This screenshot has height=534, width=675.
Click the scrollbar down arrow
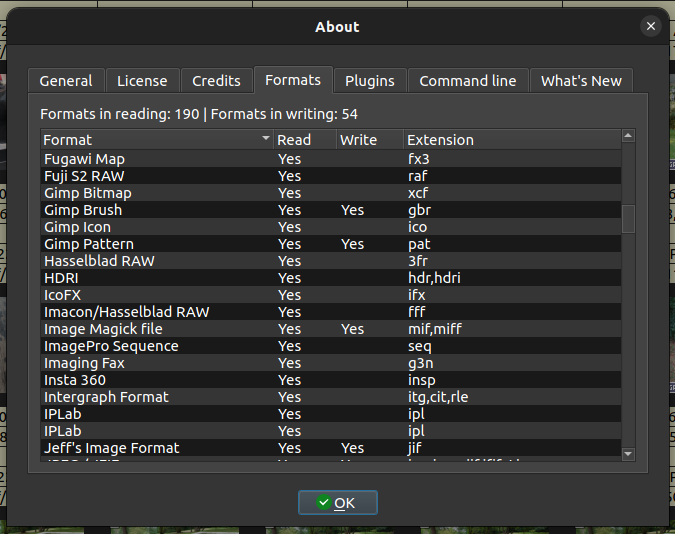(x=628, y=453)
